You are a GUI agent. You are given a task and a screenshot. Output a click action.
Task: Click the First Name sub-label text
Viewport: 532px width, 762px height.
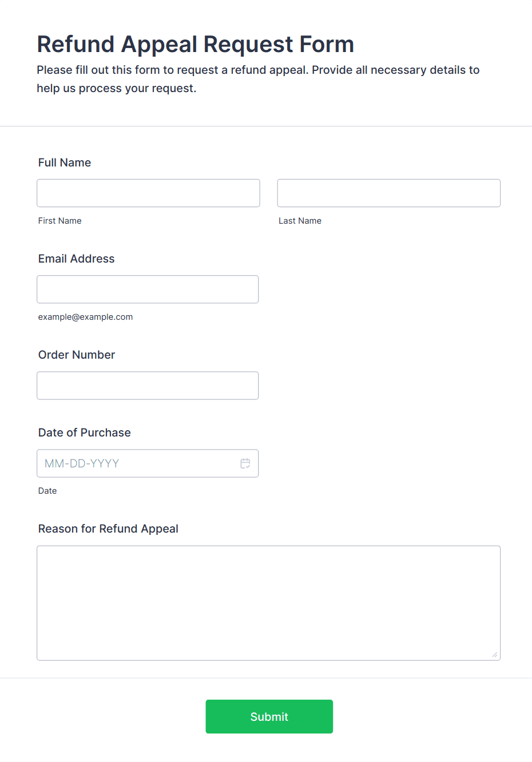(60, 221)
